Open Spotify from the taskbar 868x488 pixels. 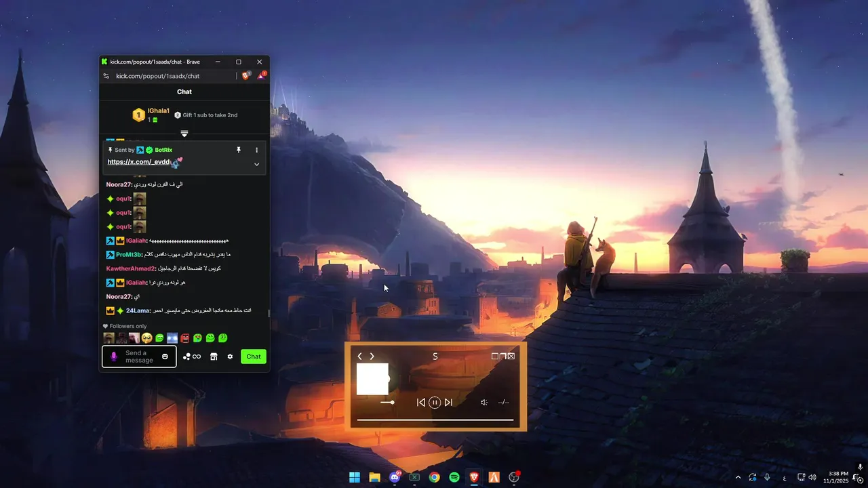click(x=454, y=477)
